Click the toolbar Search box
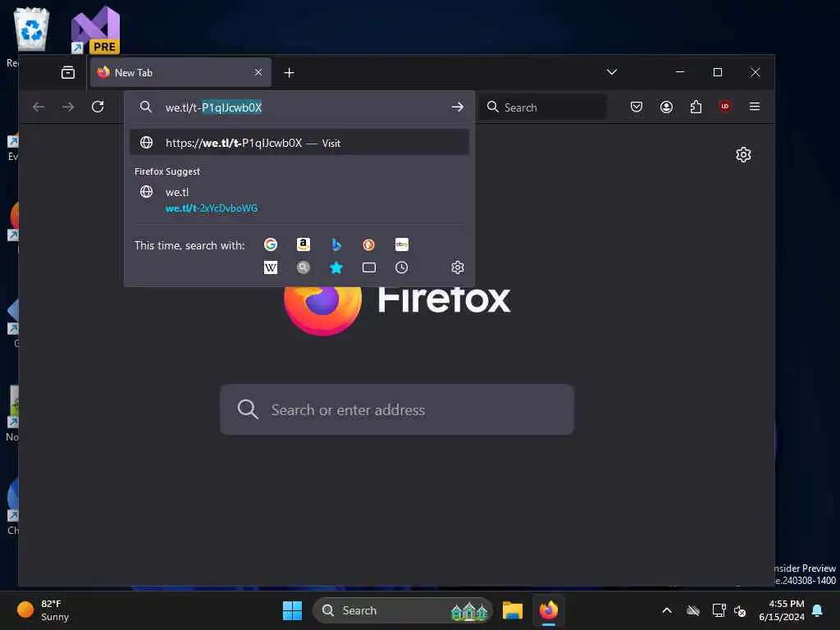Image resolution: width=840 pixels, height=630 pixels. coord(543,107)
